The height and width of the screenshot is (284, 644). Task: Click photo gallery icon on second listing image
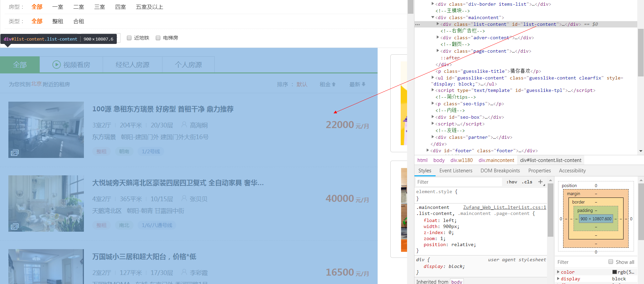pos(14,227)
